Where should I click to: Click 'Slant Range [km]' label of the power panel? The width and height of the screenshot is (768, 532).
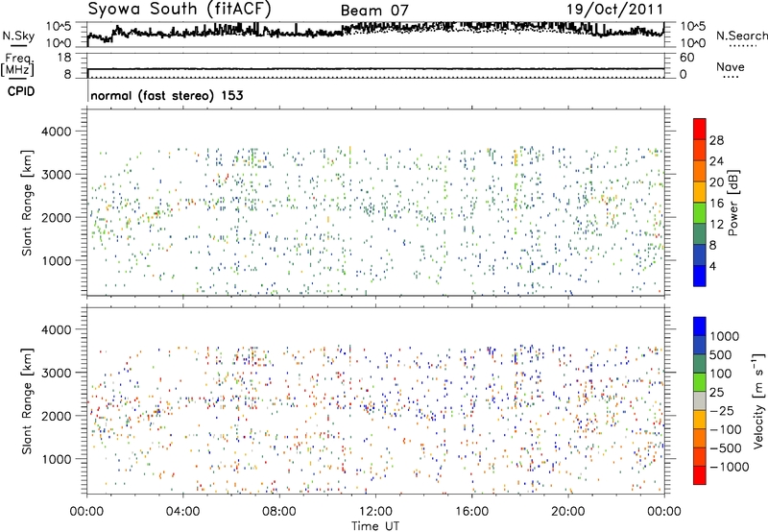(x=27, y=203)
